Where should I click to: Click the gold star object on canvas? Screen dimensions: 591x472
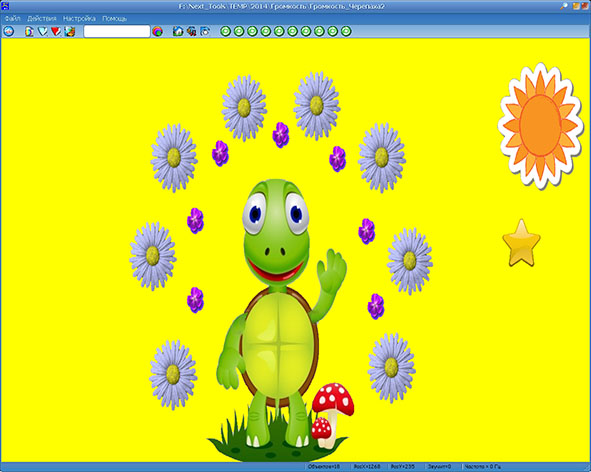pos(521,243)
